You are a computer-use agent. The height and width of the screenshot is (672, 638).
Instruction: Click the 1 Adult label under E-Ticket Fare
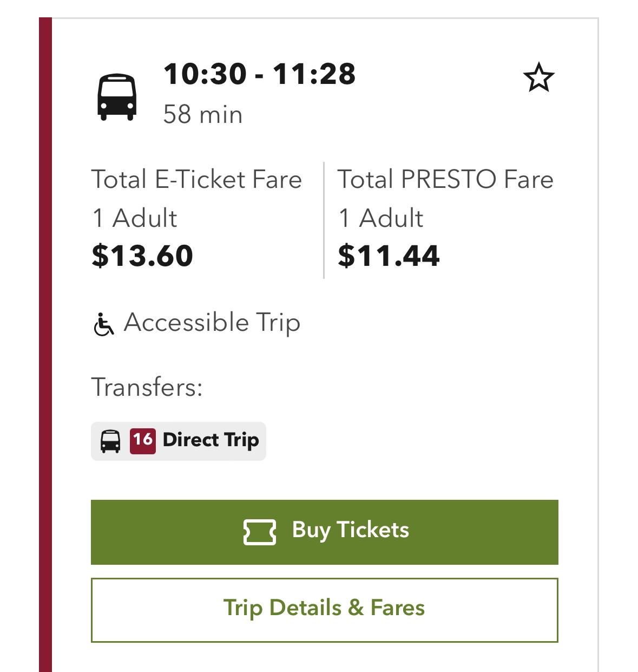pyautogui.click(x=135, y=218)
